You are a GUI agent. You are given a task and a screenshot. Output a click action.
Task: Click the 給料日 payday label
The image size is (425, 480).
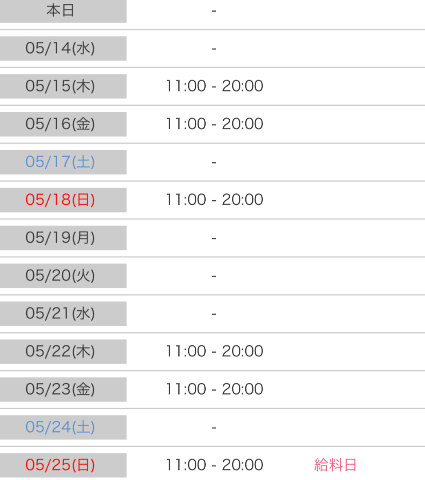[335, 465]
